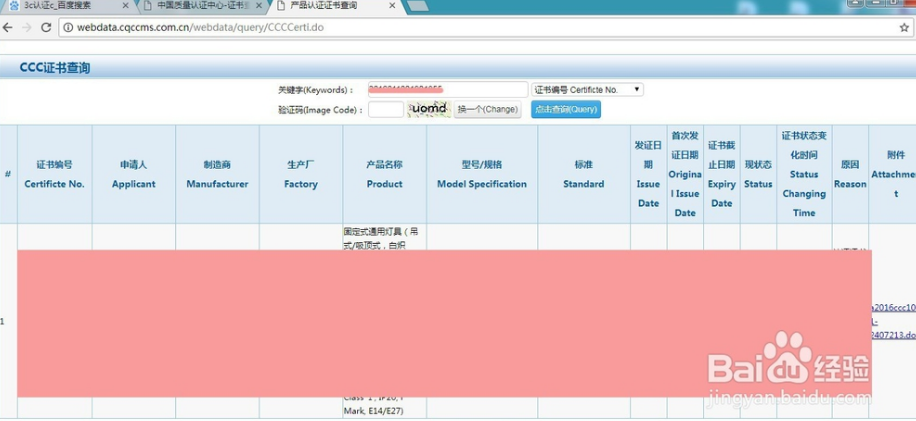Click the browser forward arrow
This screenshot has width=916, height=421.
tap(27, 28)
